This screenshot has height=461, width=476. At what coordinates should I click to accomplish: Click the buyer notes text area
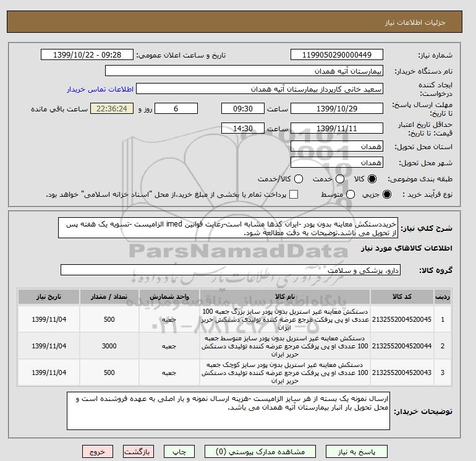point(228,411)
